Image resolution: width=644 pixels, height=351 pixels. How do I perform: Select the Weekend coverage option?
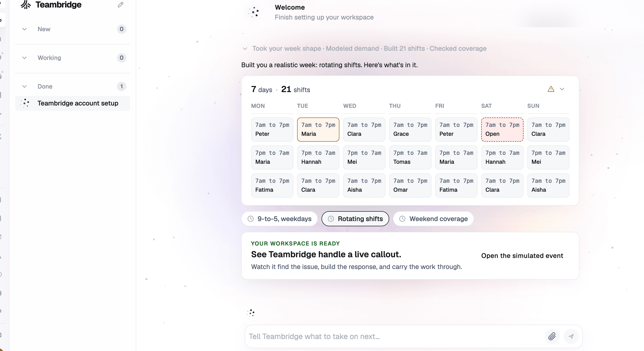coord(433,219)
